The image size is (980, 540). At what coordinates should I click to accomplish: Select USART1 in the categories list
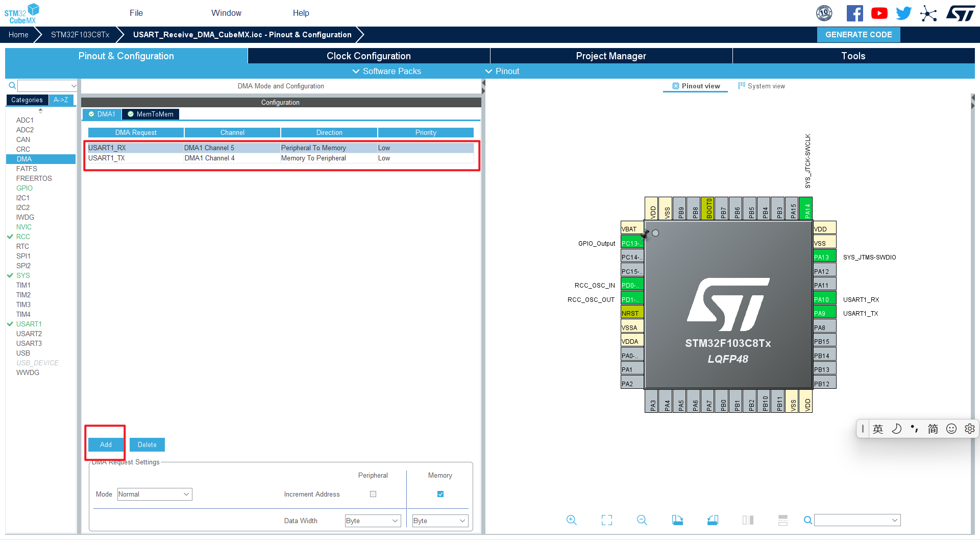(x=29, y=324)
